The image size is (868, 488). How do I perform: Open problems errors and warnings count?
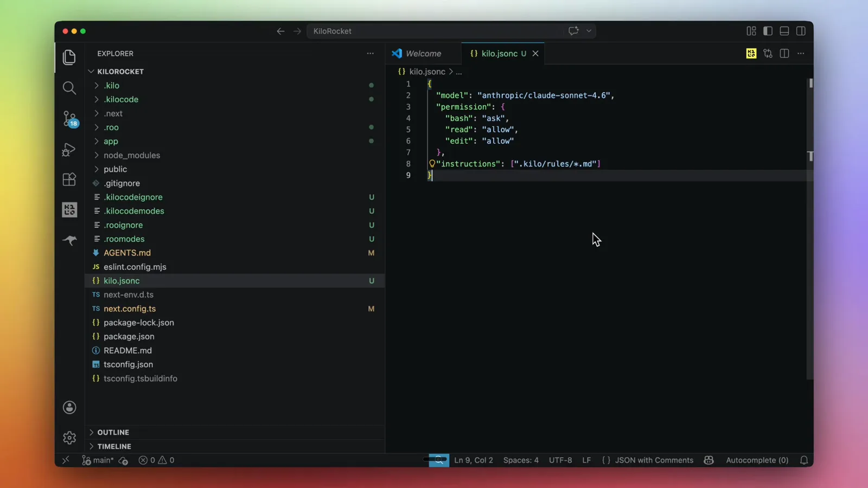tap(156, 460)
